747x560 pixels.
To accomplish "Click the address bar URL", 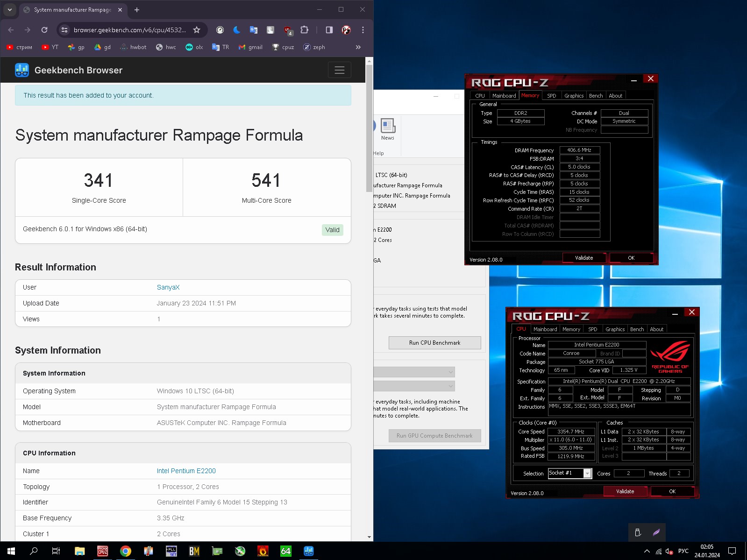I will click(x=129, y=30).
